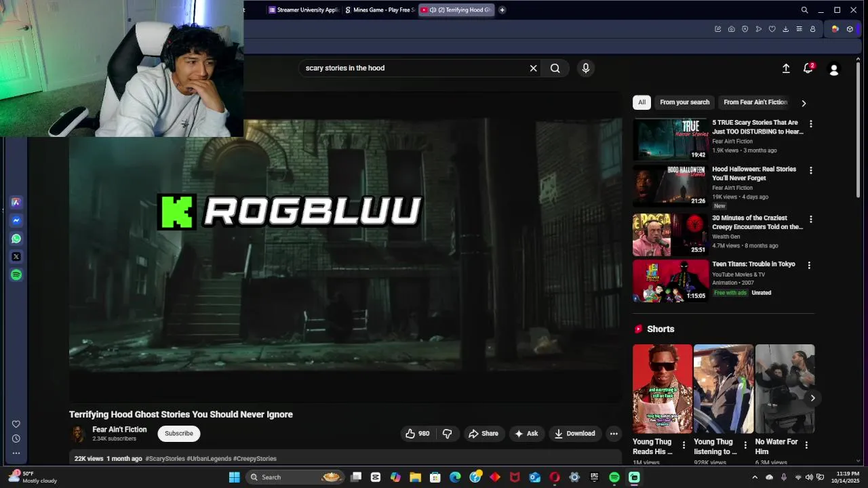Viewport: 868px width, 488px height.
Task: Open options for 'Young Thug listening to' short
Action: point(745,445)
